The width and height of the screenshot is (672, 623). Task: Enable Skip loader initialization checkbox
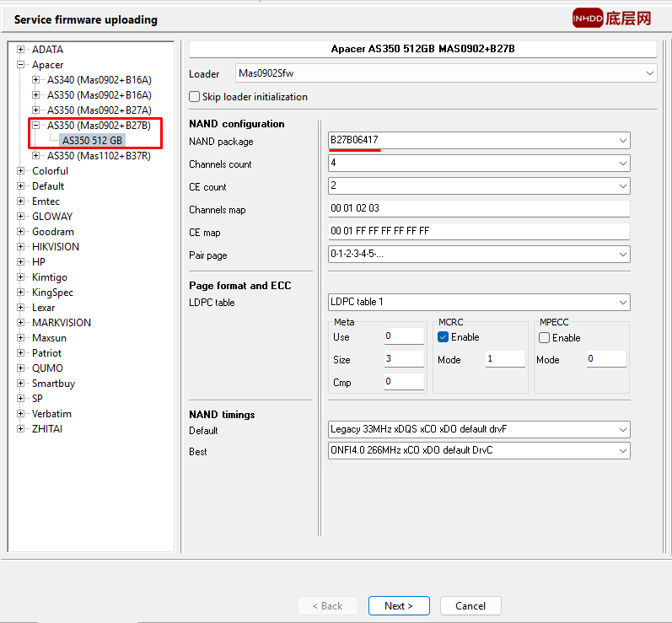195,97
